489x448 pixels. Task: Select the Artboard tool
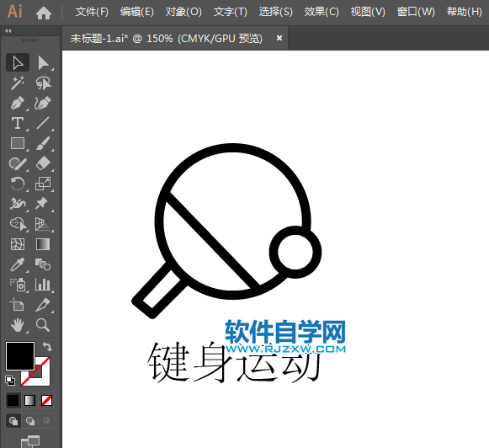(x=18, y=305)
